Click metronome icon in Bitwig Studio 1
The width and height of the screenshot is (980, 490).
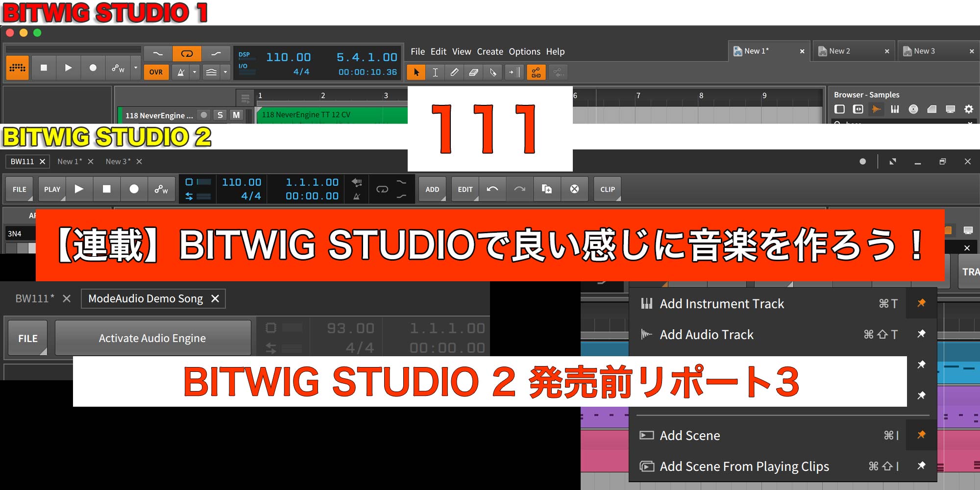181,72
